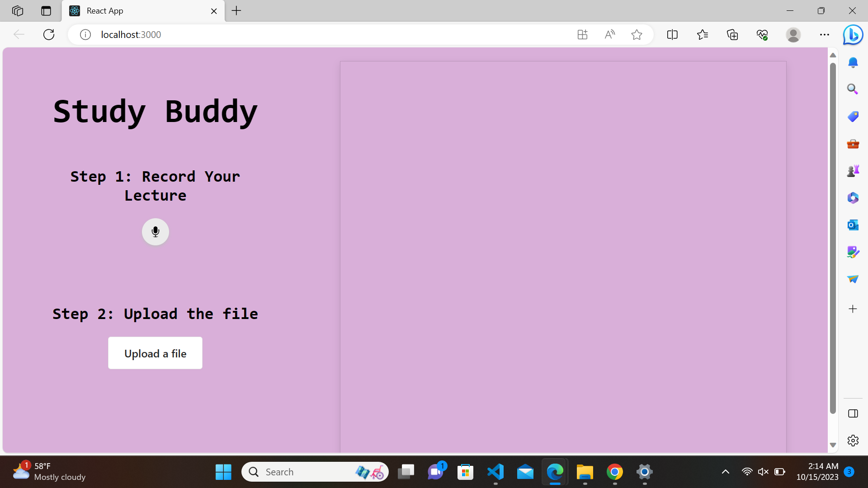Open Browser essentials heart icon

pos(762,34)
